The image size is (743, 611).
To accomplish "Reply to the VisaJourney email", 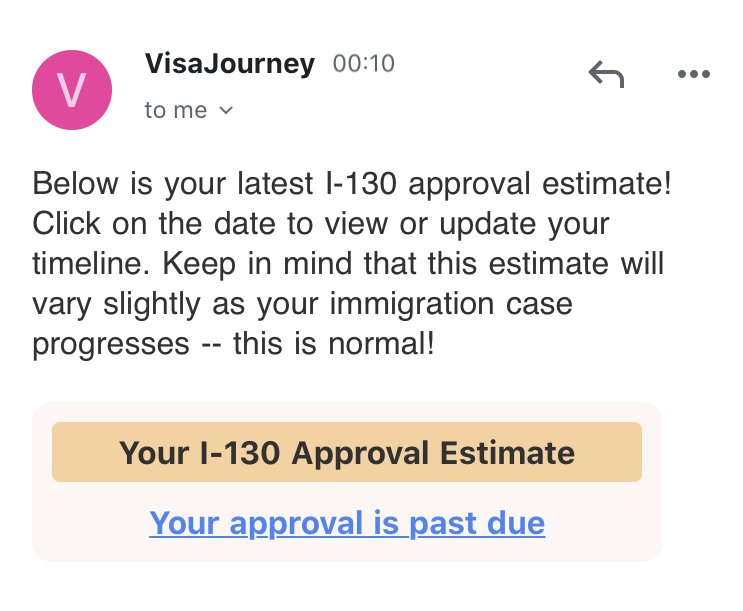I will click(606, 74).
